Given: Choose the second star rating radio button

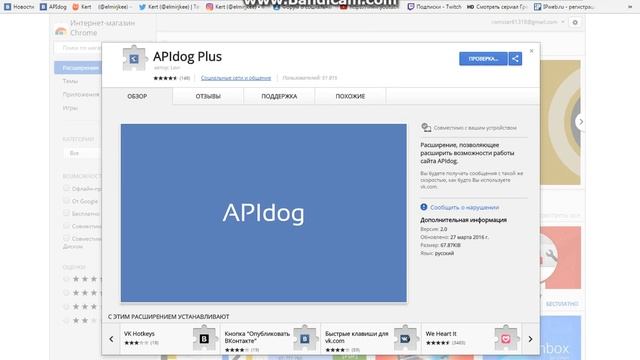Looking at the screenshot, I should [66, 293].
